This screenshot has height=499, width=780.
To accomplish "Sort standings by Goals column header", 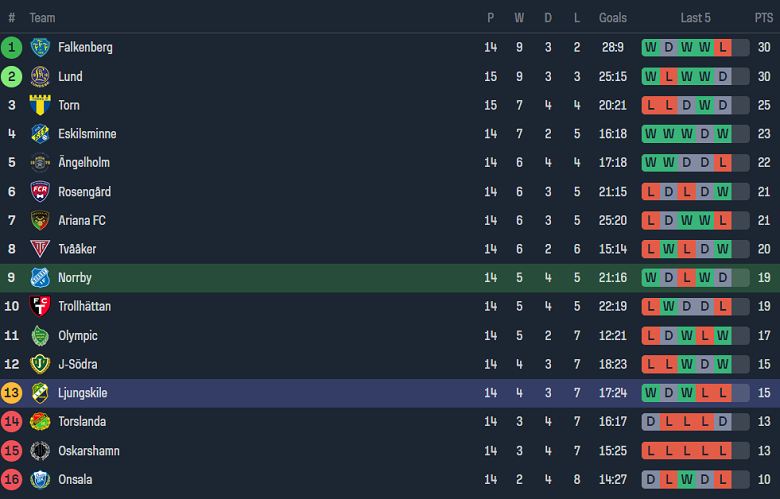I will point(613,18).
